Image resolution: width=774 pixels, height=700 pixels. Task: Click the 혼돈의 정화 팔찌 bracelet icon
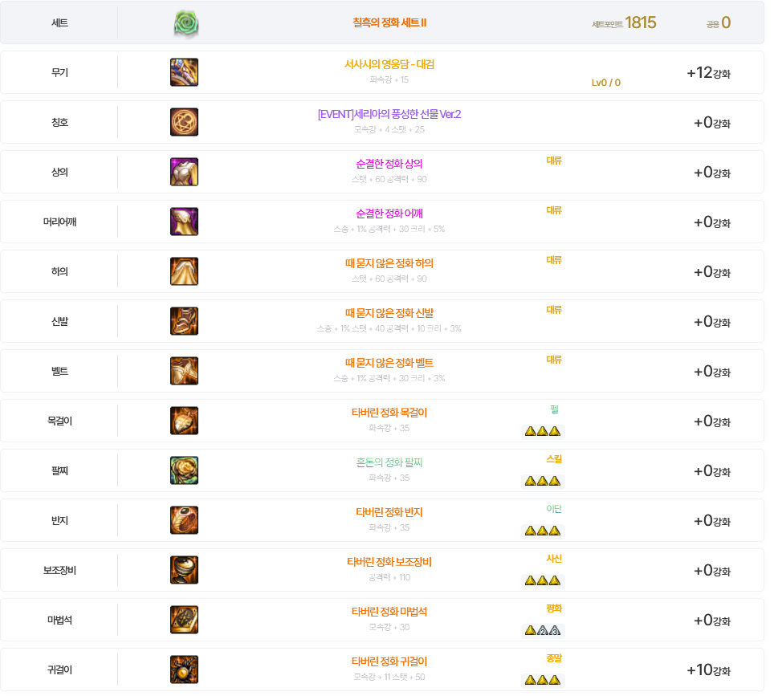pos(184,471)
